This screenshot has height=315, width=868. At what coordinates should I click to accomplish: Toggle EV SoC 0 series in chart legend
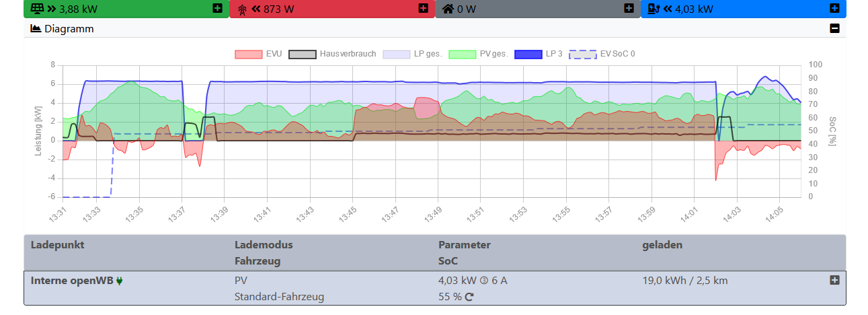(602, 54)
